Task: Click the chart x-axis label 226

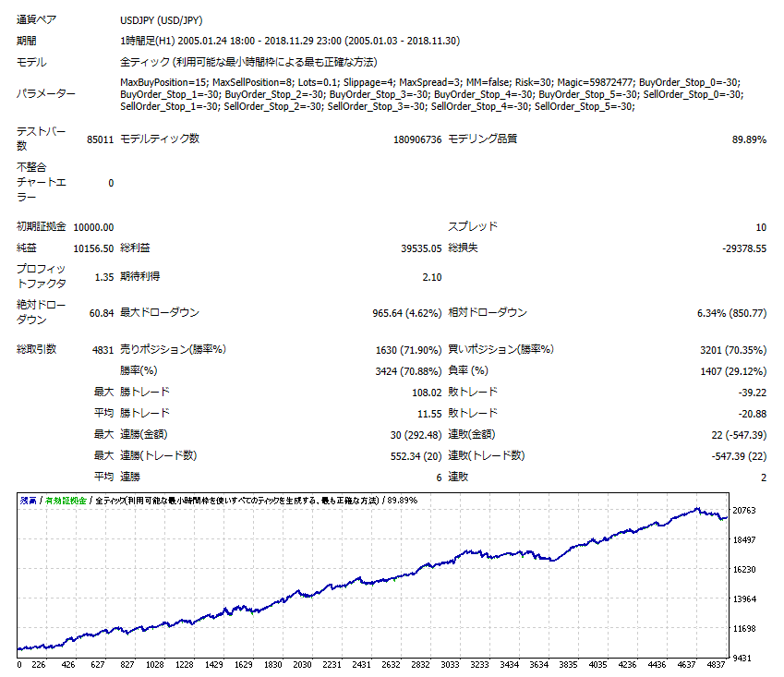Action: (x=39, y=664)
